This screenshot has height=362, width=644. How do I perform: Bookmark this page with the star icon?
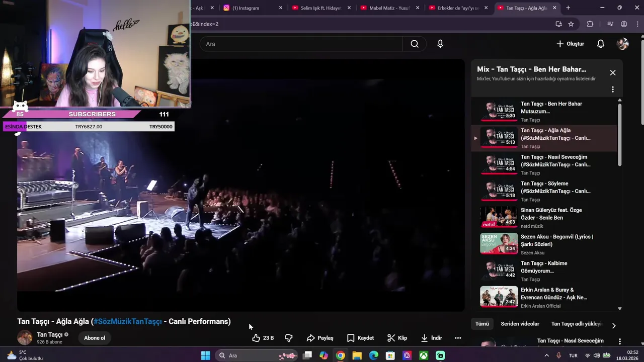click(571, 24)
